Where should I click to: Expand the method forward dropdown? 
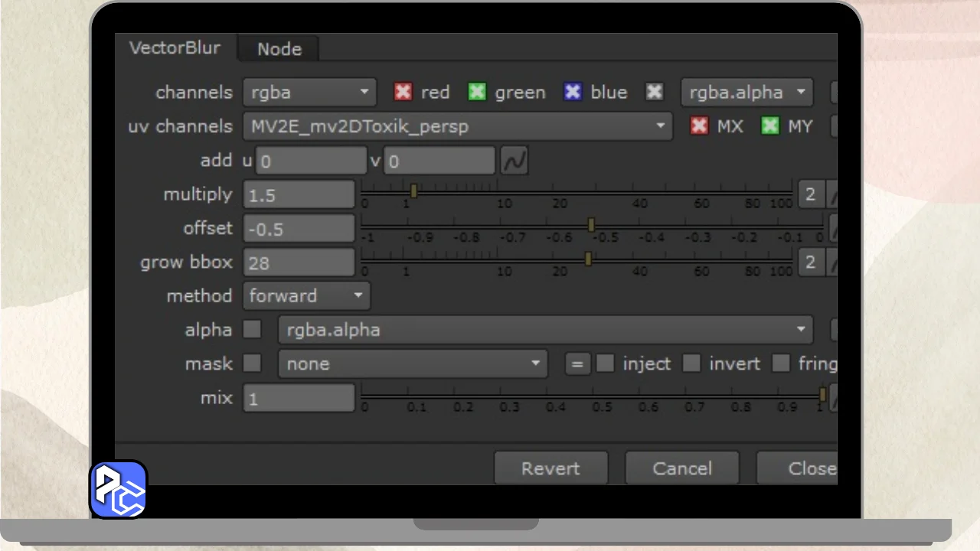(305, 296)
